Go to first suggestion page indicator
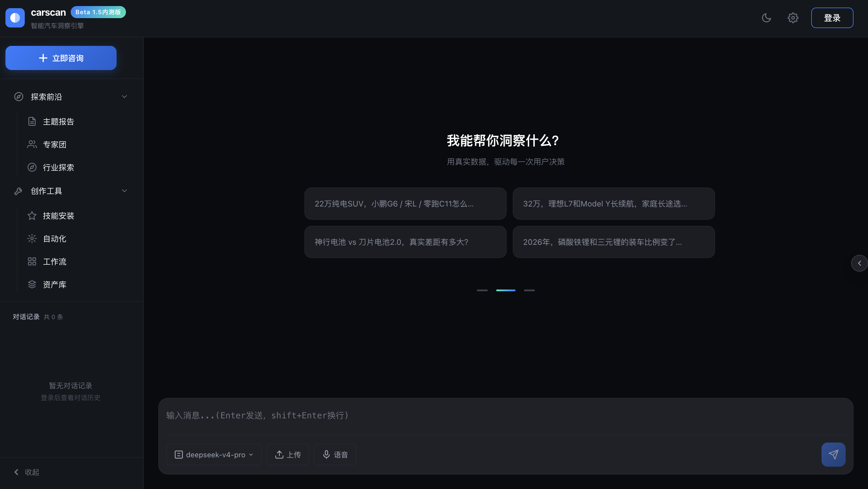This screenshot has width=868, height=489. [482, 290]
